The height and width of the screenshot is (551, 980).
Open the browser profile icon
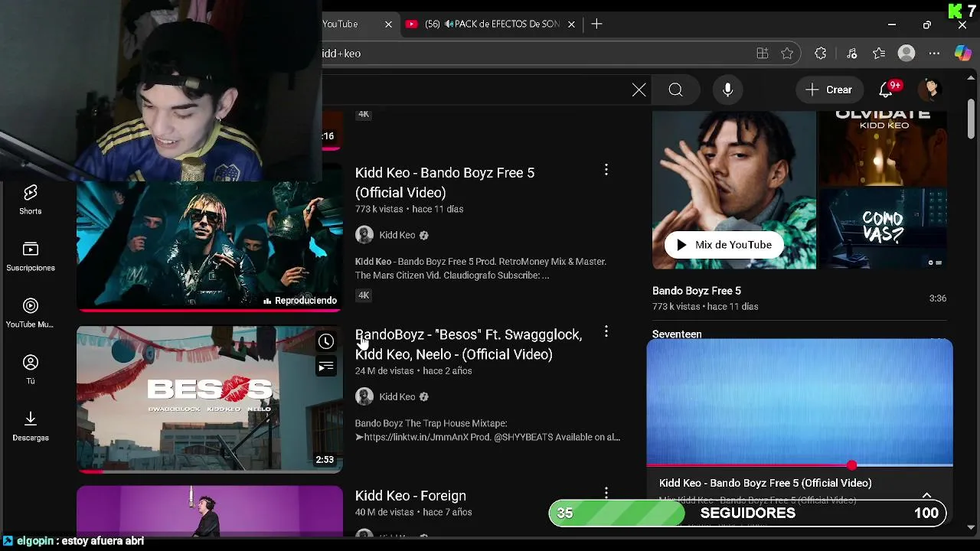point(906,53)
